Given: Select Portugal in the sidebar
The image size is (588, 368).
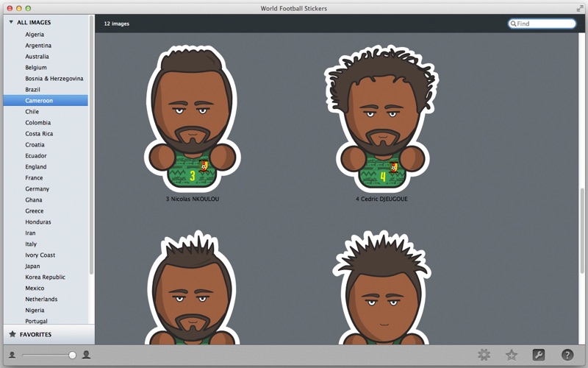Looking at the screenshot, I should click(x=36, y=321).
